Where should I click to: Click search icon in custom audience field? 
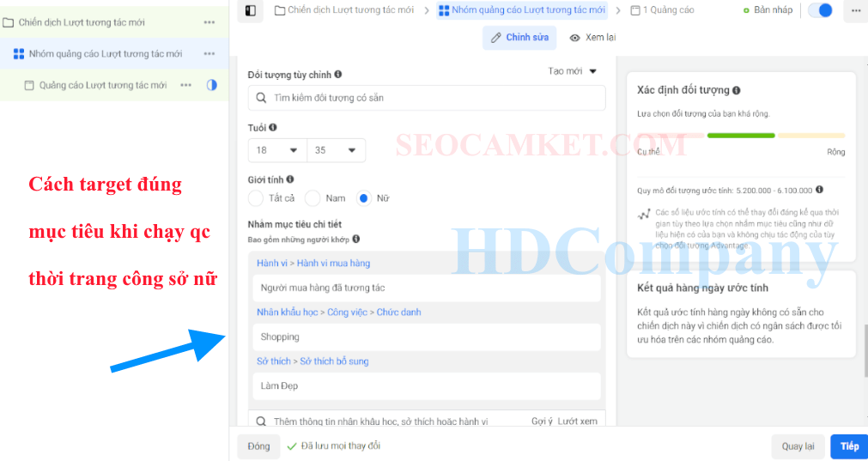(261, 98)
